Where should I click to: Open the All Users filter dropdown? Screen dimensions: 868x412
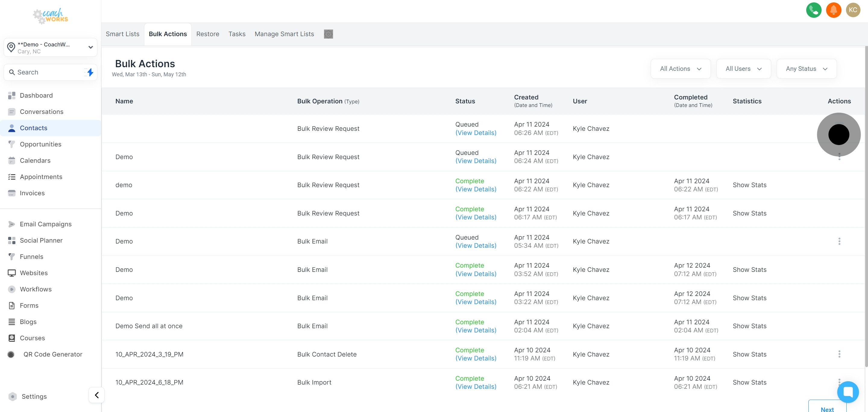point(743,69)
